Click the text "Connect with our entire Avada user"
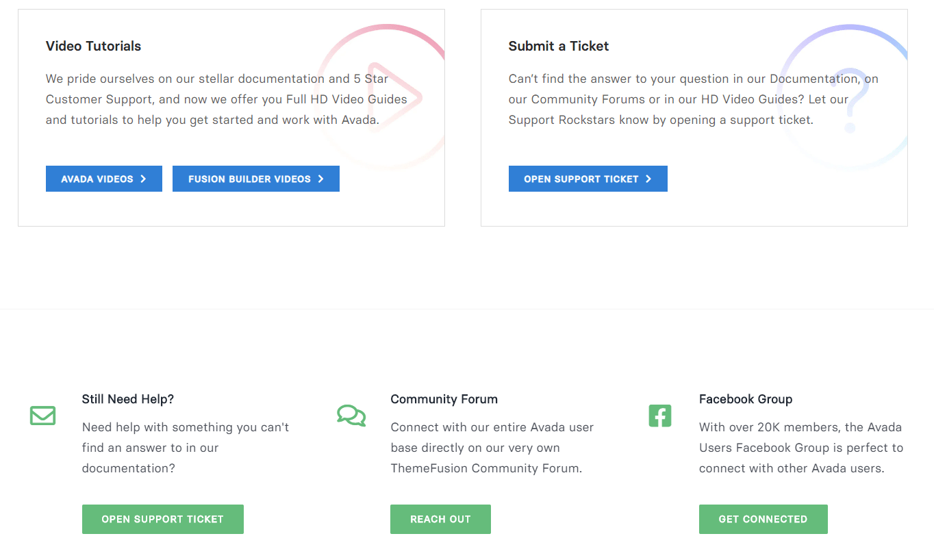The height and width of the screenshot is (560, 934). click(492, 427)
